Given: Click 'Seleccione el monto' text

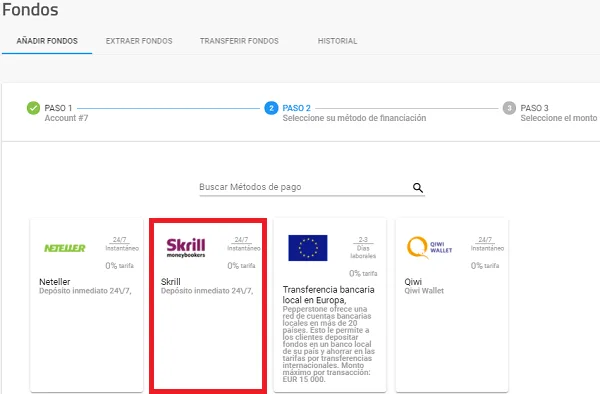Looking at the screenshot, I should (559, 118).
